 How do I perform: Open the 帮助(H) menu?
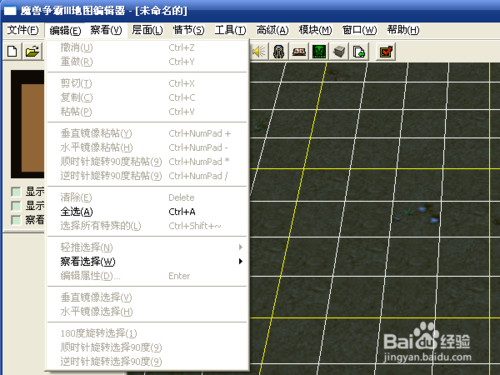(x=403, y=30)
